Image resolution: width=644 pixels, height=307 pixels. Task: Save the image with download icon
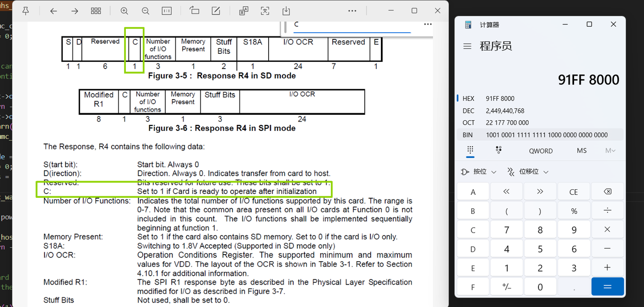click(x=286, y=11)
